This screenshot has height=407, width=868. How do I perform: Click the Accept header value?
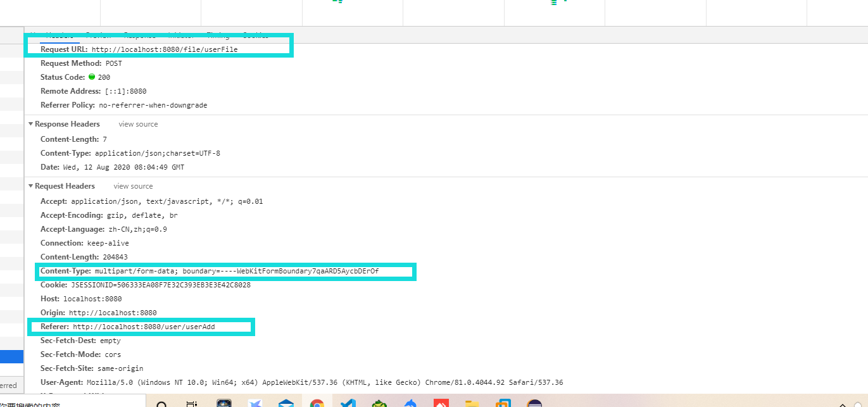[167, 201]
